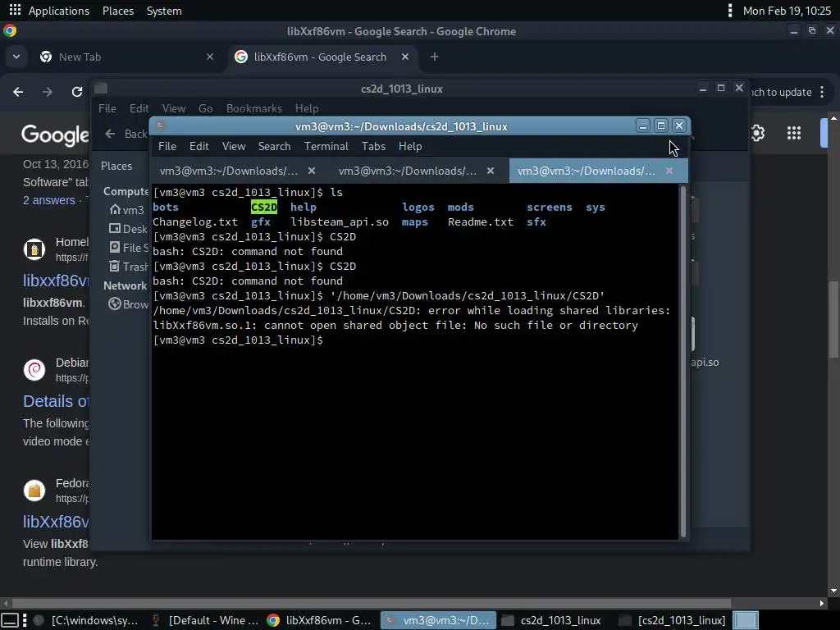Viewport: 840px width, 630px height.
Task: Click highlighted CS2D executable in ls output
Action: [264, 208]
